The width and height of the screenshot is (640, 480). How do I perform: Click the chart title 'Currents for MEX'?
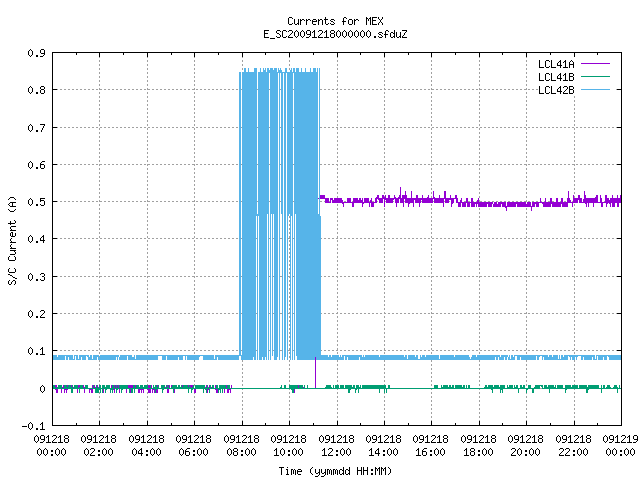pyautogui.click(x=335, y=21)
